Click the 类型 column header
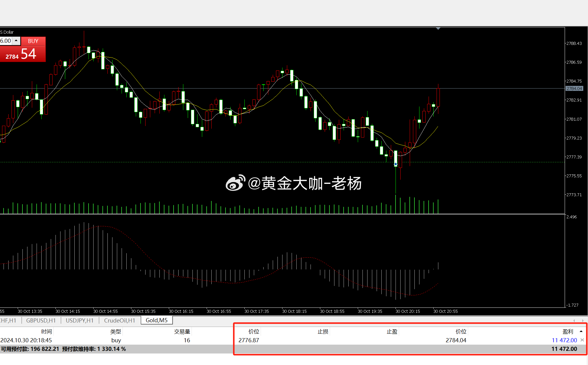 pyautogui.click(x=116, y=332)
